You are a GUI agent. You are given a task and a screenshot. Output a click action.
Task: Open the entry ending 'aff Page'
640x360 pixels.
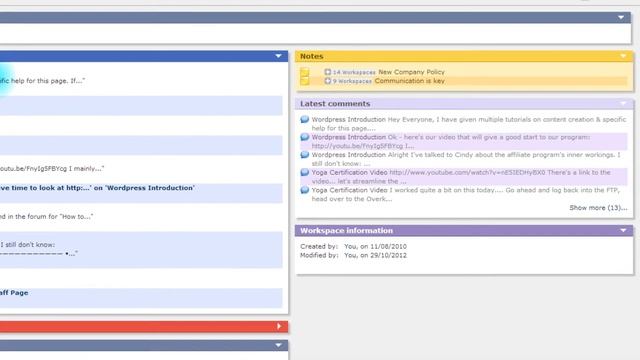(14, 293)
